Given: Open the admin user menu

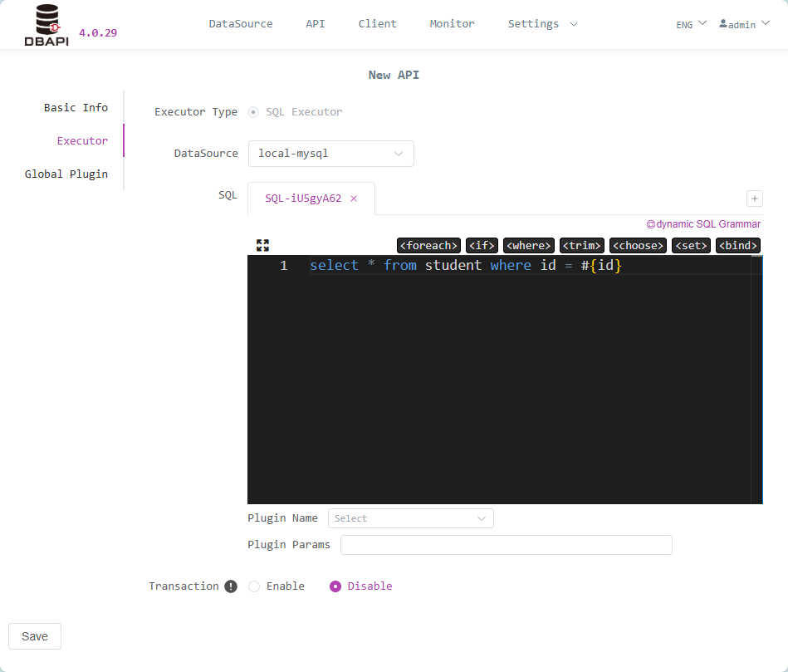Looking at the screenshot, I should click(x=743, y=23).
